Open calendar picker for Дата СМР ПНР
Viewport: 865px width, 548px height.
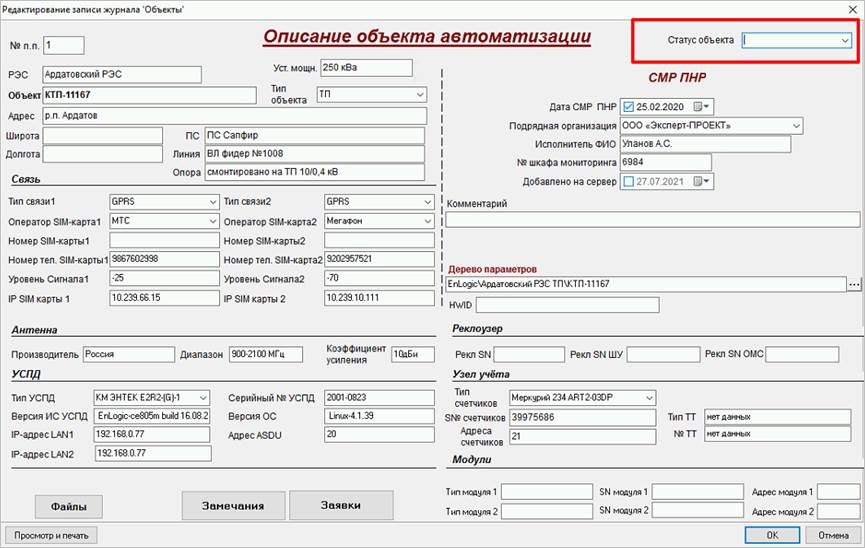(702, 107)
